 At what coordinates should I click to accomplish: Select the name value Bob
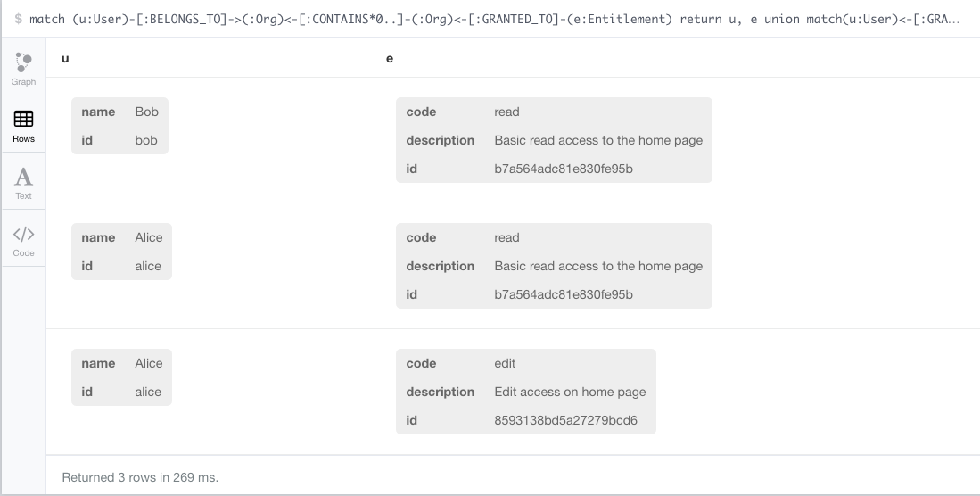(x=146, y=112)
